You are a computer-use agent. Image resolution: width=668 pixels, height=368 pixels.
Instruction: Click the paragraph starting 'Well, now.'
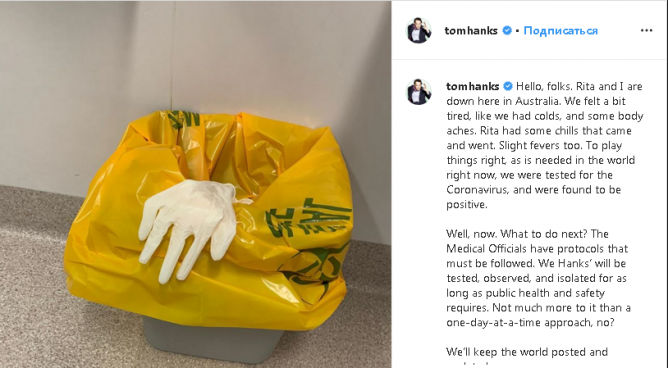coord(538,278)
